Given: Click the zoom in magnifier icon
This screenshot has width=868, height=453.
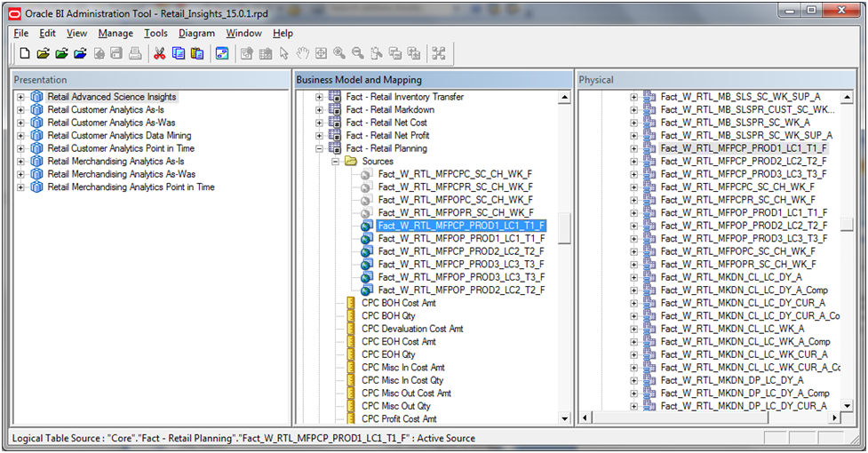Looking at the screenshot, I should (x=339, y=53).
